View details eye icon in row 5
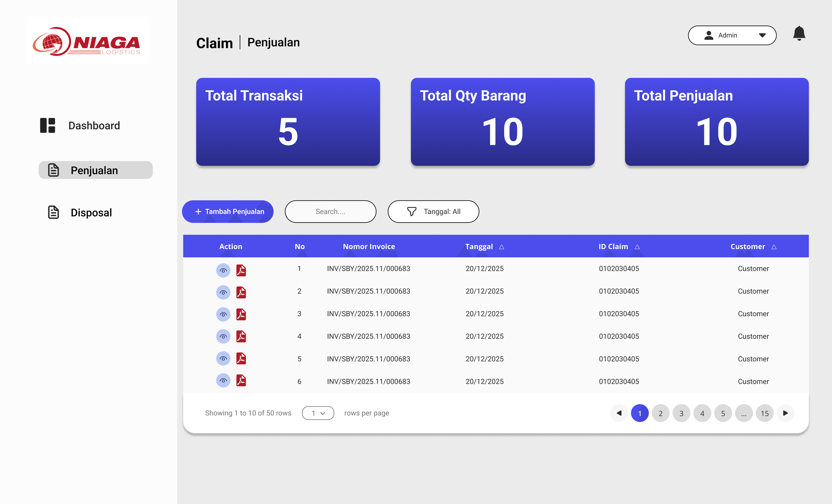The width and height of the screenshot is (832, 504). click(223, 358)
